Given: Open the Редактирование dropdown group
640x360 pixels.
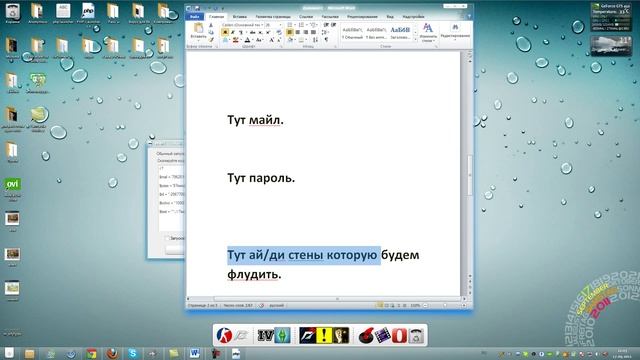Looking at the screenshot, I should (x=455, y=31).
